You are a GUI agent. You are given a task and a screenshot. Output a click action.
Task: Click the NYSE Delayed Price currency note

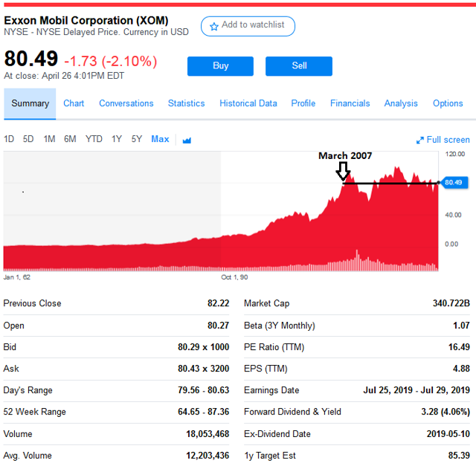(96, 32)
